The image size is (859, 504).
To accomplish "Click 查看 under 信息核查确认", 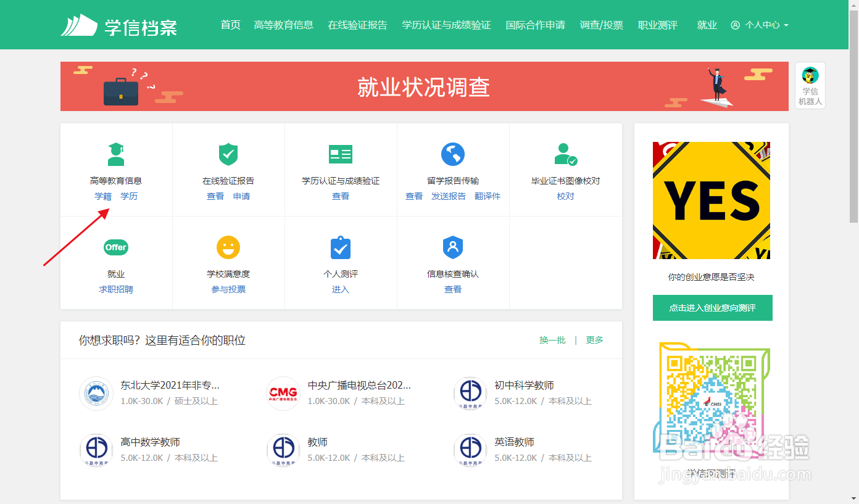I will [453, 289].
